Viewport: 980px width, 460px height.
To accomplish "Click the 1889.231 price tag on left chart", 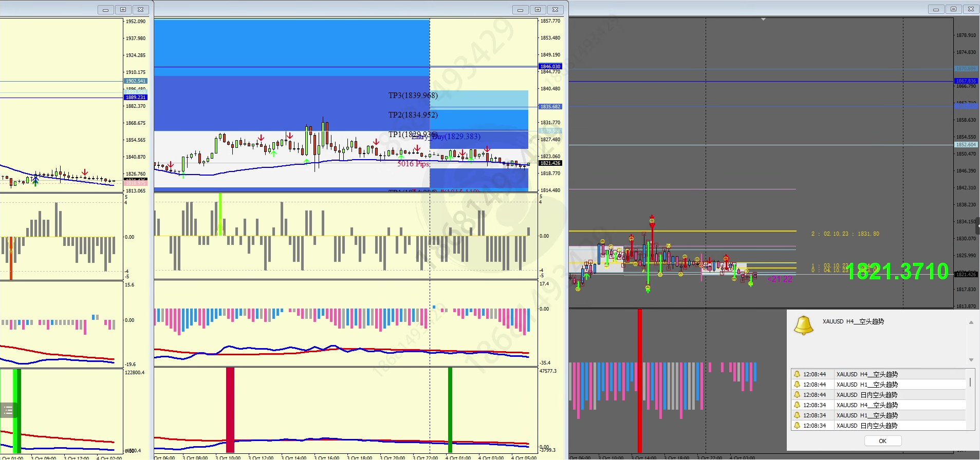I will 136,98.
